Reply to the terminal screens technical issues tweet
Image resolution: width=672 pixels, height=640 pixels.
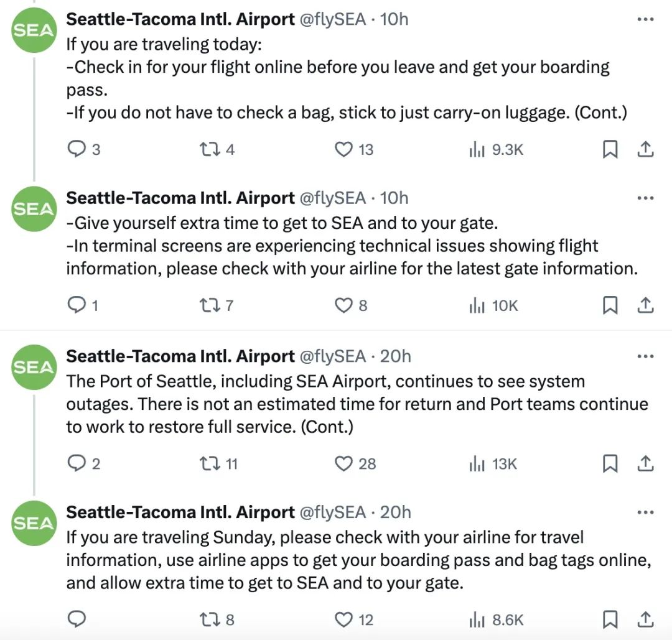coord(76,305)
